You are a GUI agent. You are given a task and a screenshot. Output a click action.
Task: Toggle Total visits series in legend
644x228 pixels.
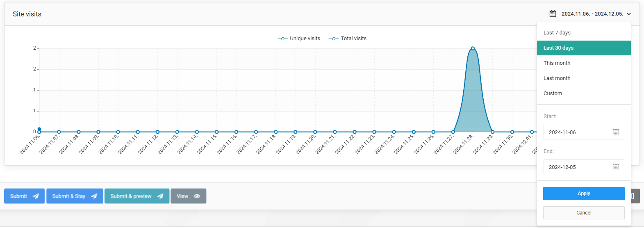point(348,39)
